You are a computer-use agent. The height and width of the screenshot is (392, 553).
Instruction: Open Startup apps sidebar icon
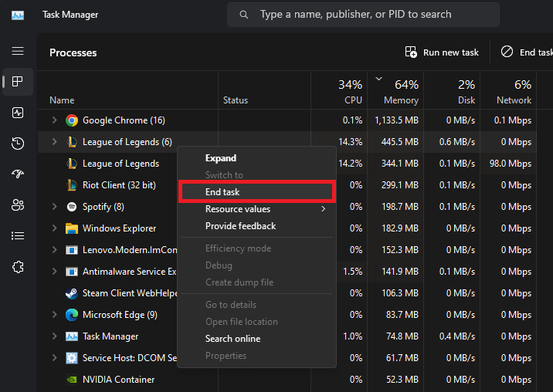pos(18,174)
